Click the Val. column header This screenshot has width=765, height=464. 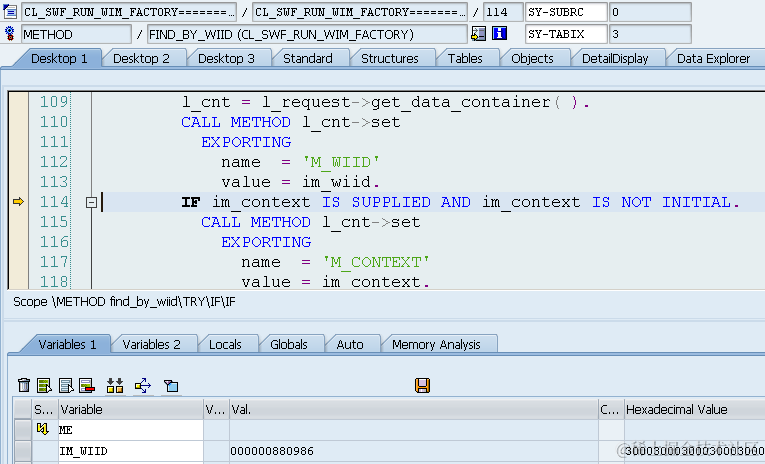[x=414, y=409]
